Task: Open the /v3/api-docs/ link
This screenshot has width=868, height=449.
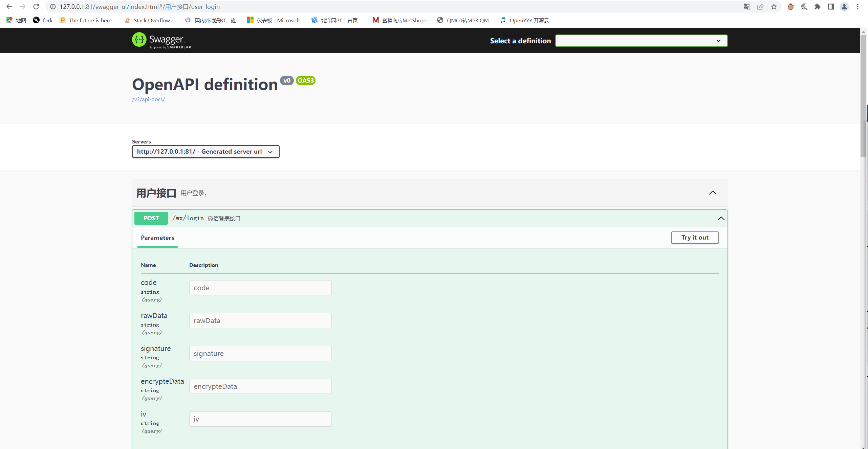Action: coord(148,99)
